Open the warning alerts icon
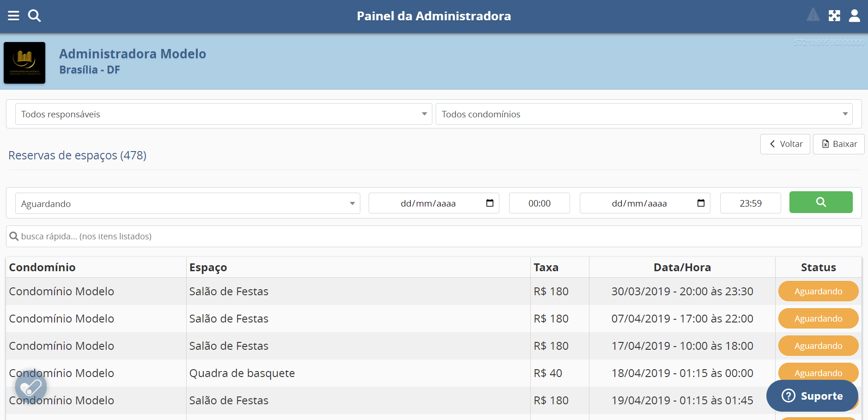Image resolution: width=868 pixels, height=420 pixels. pos(813,15)
